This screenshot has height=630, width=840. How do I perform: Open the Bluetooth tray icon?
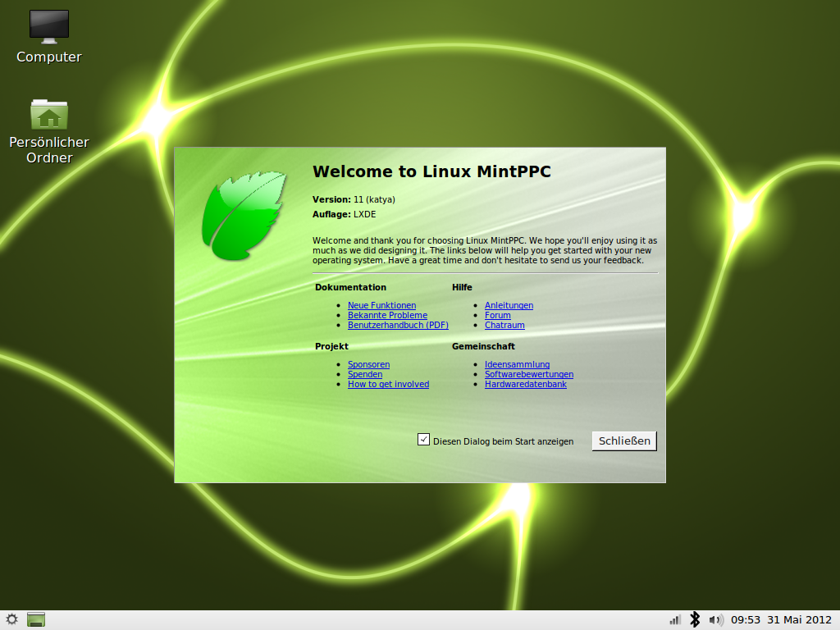[x=695, y=620]
